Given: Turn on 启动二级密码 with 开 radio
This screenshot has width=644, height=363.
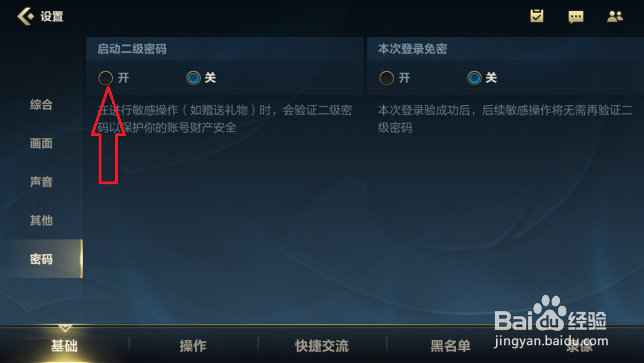Looking at the screenshot, I should tap(105, 78).
